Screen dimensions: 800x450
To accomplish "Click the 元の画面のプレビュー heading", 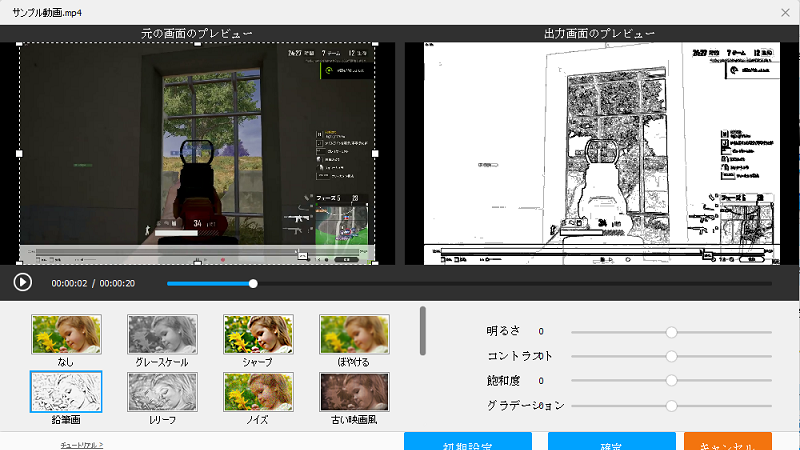I will click(x=197, y=34).
